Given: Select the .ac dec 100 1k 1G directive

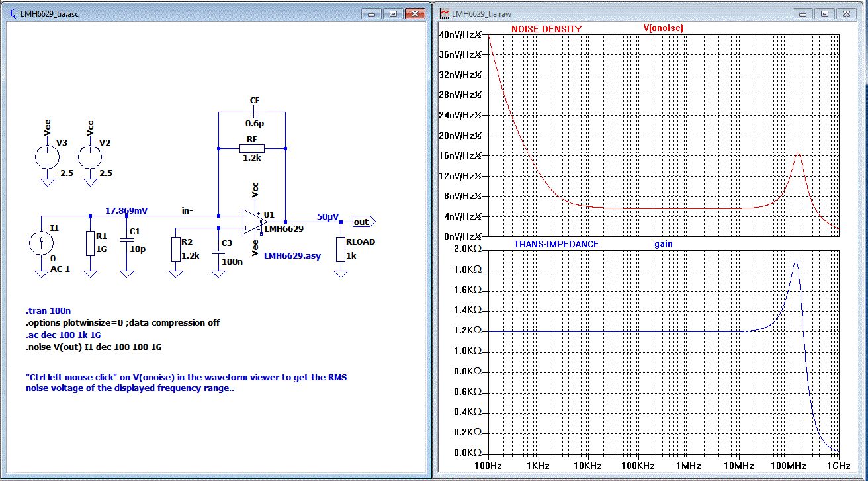Looking at the screenshot, I should coord(63,335).
